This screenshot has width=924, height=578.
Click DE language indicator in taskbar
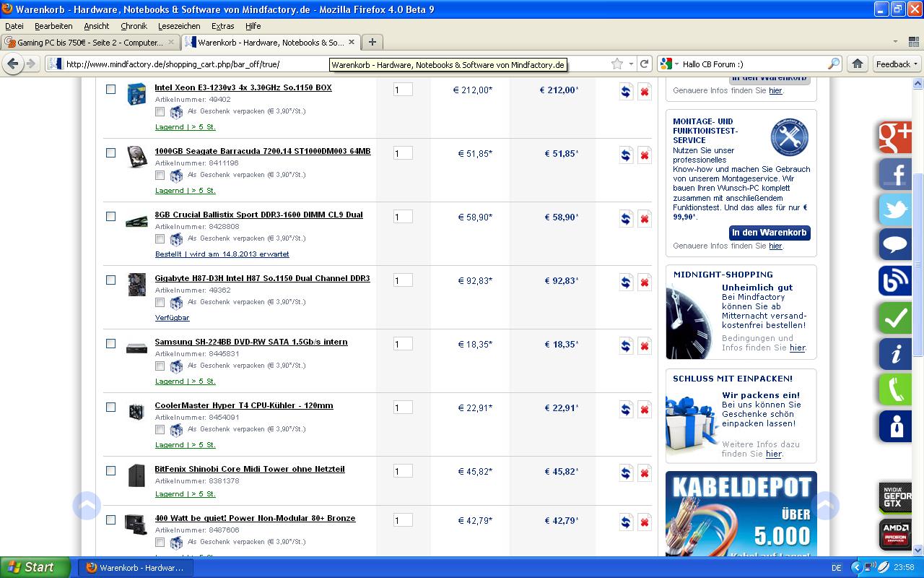836,568
